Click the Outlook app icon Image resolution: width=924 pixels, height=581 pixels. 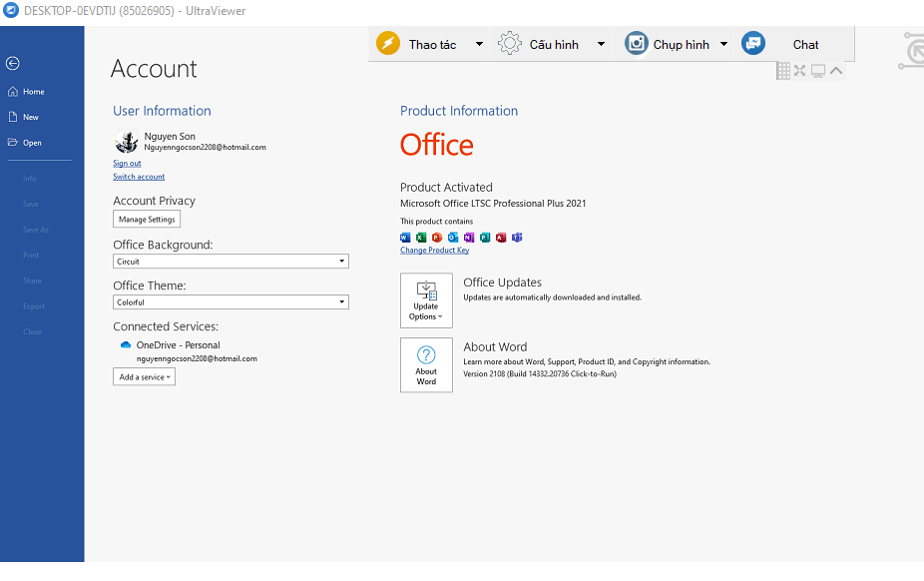pos(453,238)
